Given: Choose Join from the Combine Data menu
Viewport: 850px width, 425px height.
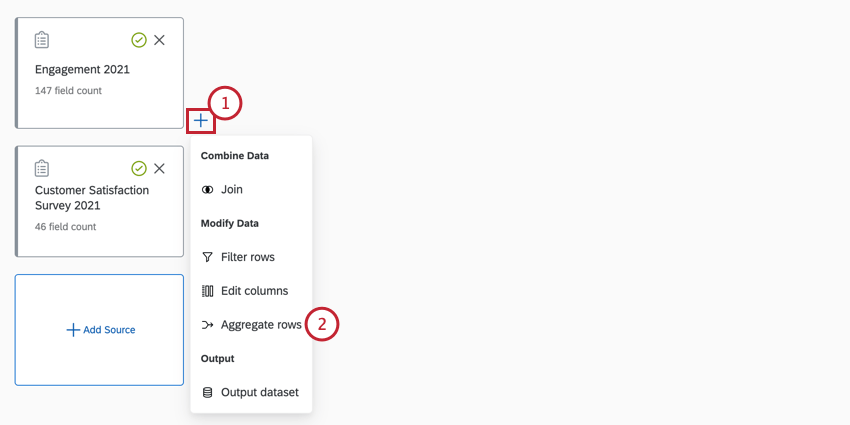Looking at the screenshot, I should [x=231, y=189].
